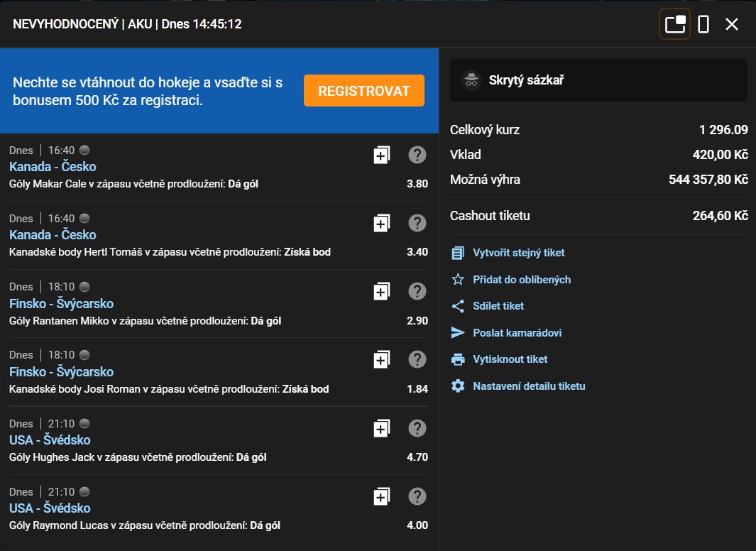Select the odds 1.84 for Josi Roman
This screenshot has width=756, height=551.
coord(417,388)
